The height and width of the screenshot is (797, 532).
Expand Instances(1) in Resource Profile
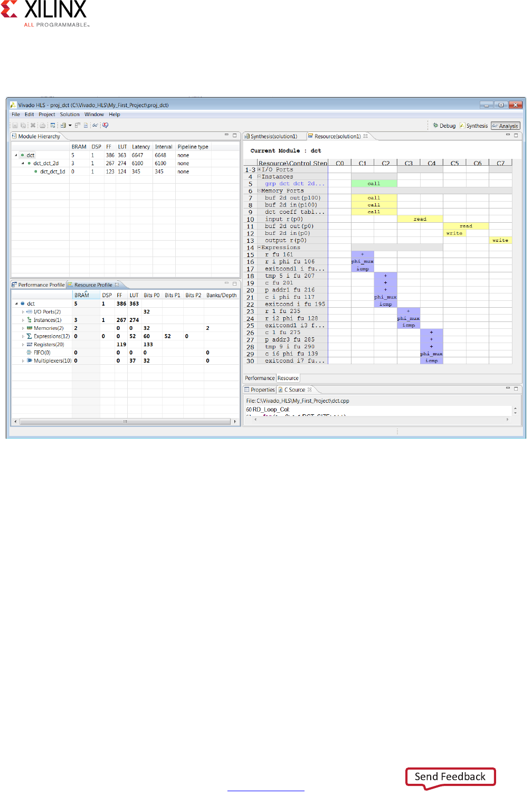pyautogui.click(x=23, y=320)
